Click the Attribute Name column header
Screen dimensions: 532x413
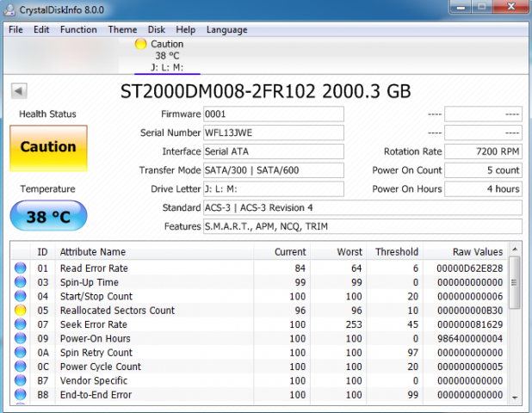(x=92, y=252)
